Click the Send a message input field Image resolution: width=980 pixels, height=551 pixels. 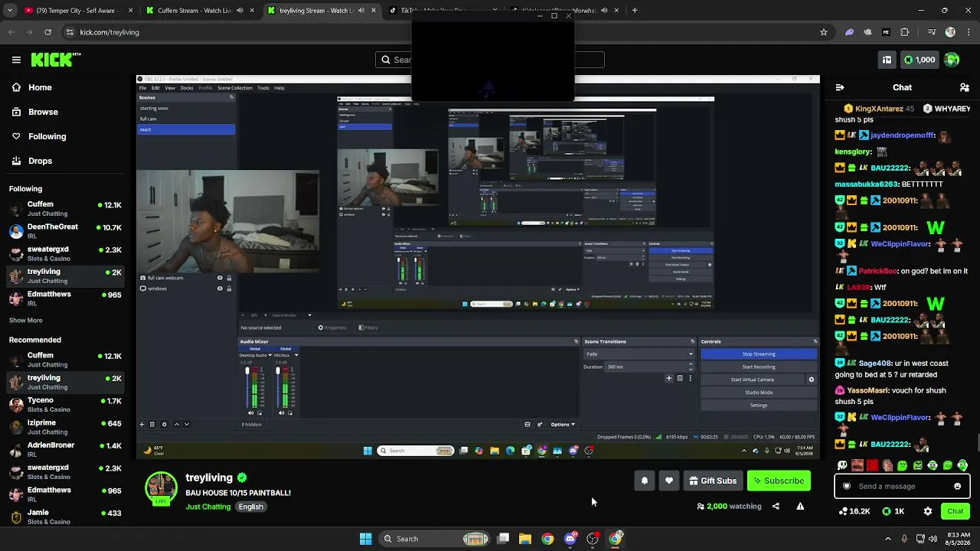click(x=902, y=486)
